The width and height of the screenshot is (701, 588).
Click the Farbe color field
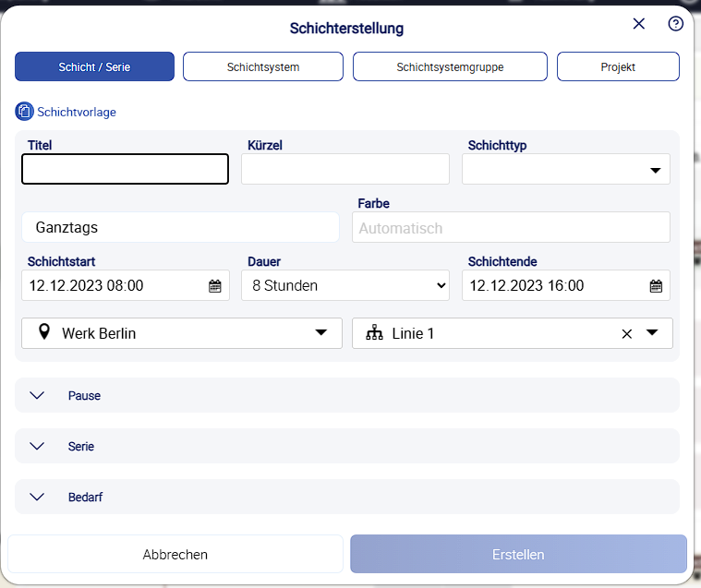(511, 228)
